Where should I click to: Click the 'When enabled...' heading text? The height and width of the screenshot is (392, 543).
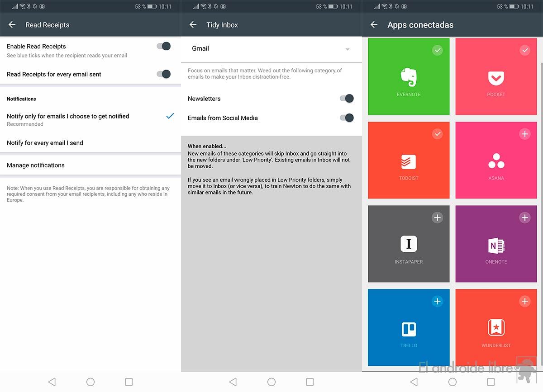click(207, 146)
